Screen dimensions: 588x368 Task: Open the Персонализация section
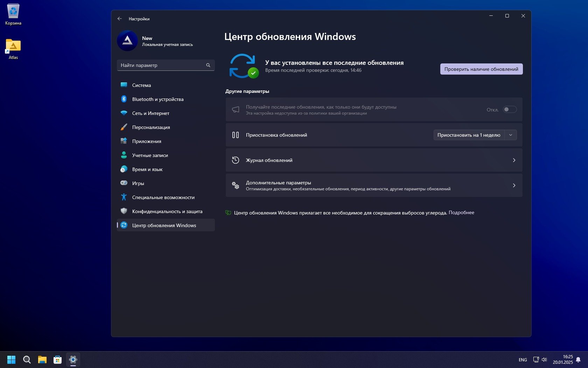[x=166, y=127]
